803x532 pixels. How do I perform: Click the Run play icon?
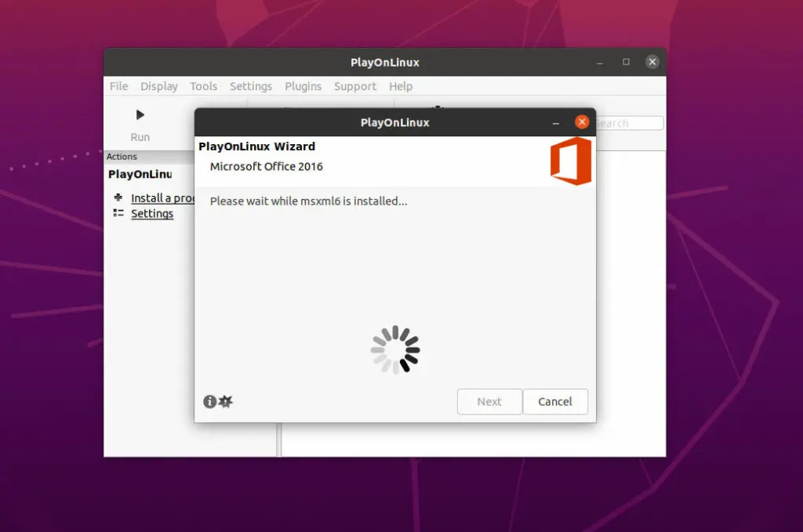[x=140, y=114]
